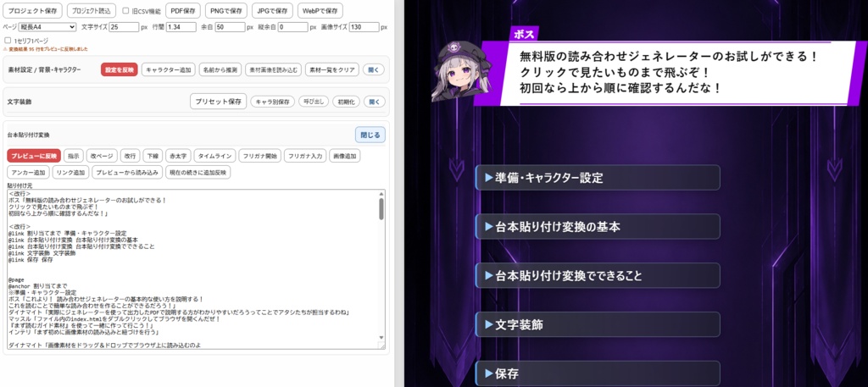Screen dimensions: 868x387
Task: Click the キャラ別保存 button
Action: [272, 102]
